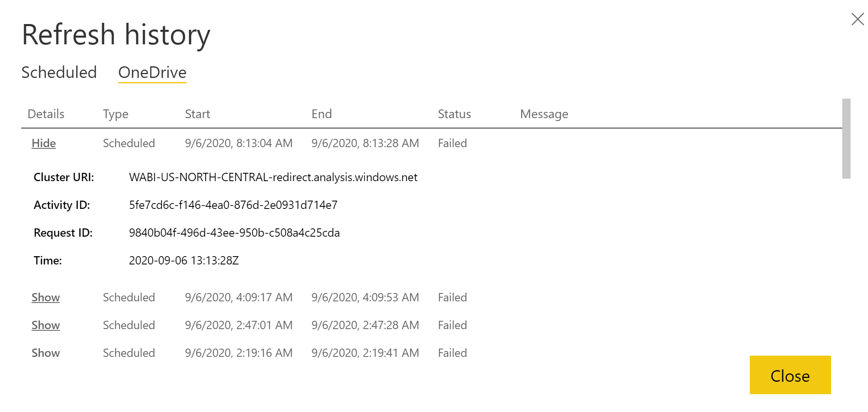Click Scheduled type of the 8:13:04 AM refresh

pyautogui.click(x=129, y=143)
